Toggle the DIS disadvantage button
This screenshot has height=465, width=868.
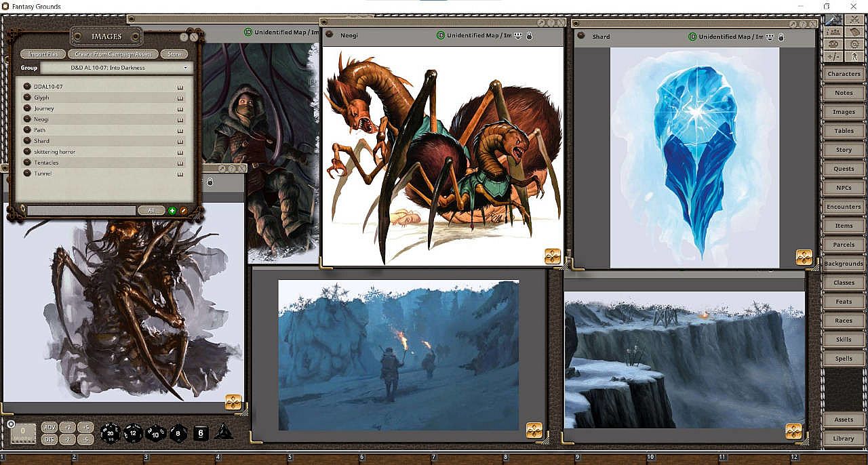[50, 439]
